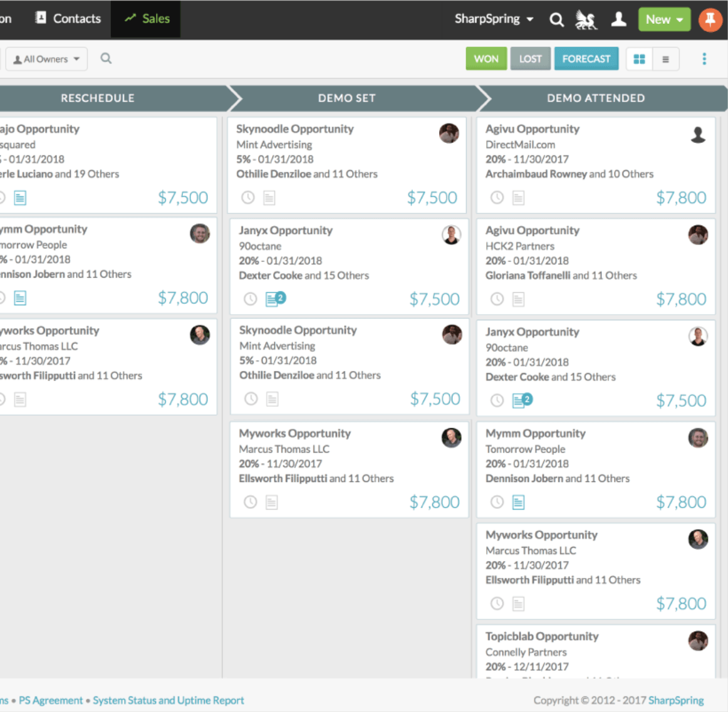Select the DEMO SET pipeline stage header
Viewport: 728px width, 712px height.
347,98
